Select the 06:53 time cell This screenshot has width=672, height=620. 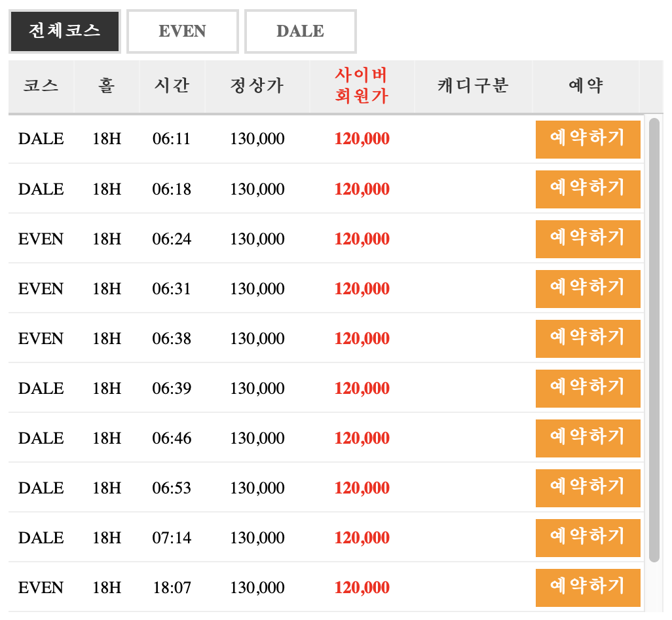tap(172, 488)
